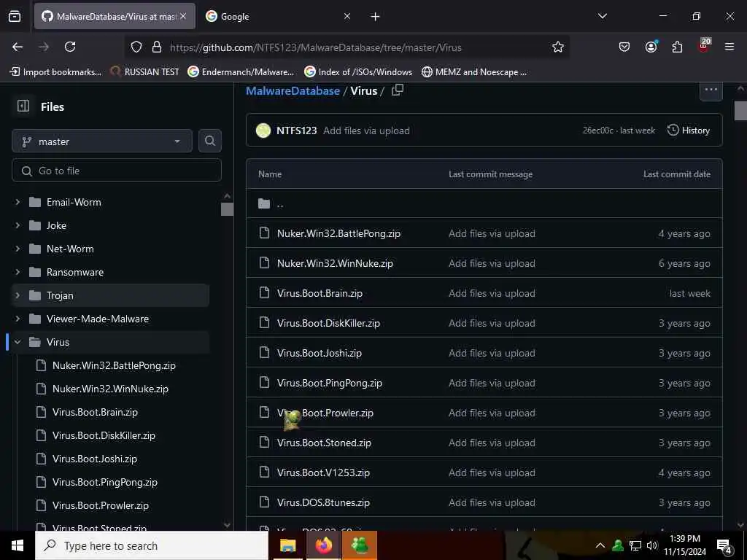This screenshot has width=747, height=560.
Task: Open Virus.Boot.Joshi.zip in file list
Action: click(320, 353)
